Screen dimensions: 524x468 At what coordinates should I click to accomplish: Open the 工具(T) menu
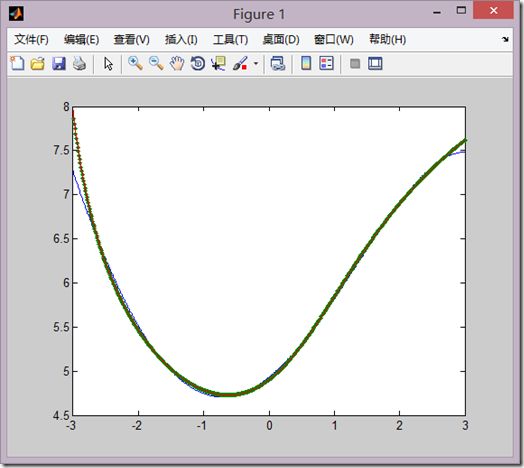coord(231,39)
